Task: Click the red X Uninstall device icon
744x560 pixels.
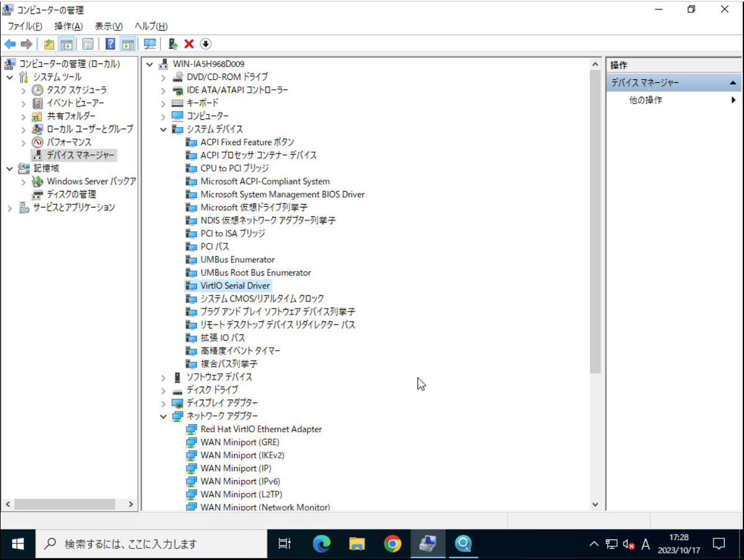Action: [189, 44]
